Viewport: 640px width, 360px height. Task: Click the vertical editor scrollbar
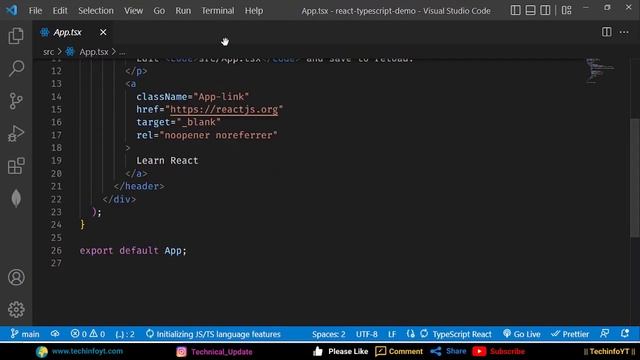[x=635, y=178]
